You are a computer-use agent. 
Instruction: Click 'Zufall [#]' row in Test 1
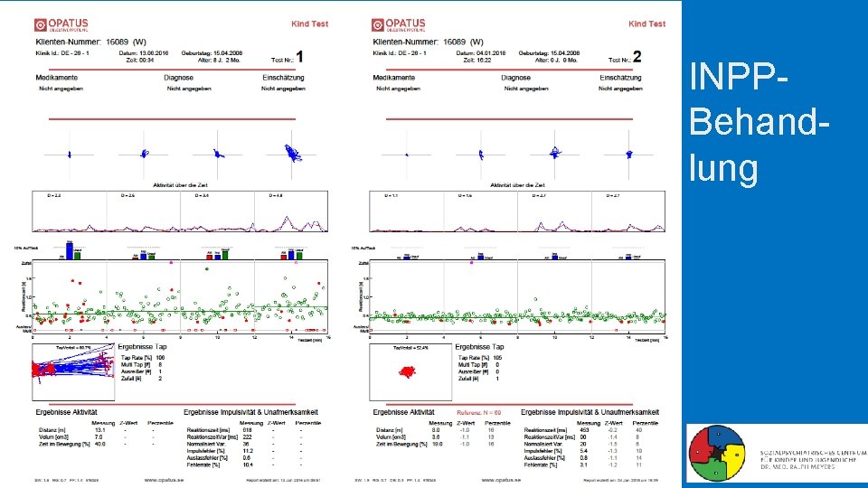pos(142,379)
